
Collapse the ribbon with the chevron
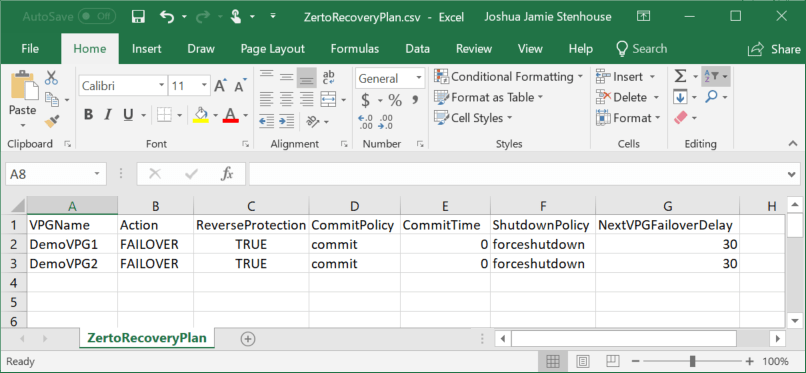[x=792, y=144]
